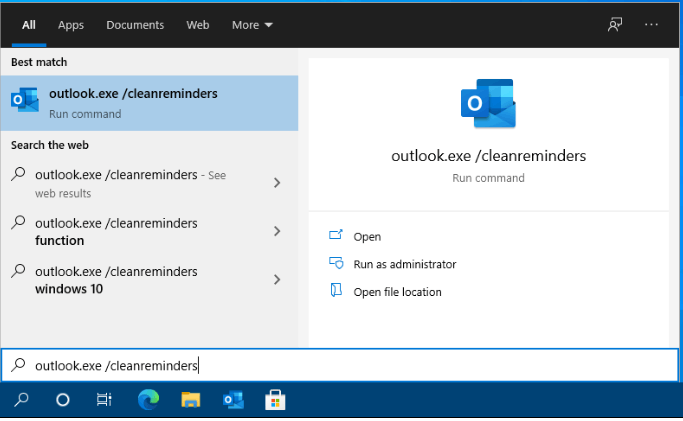Click inside the search input box
683x421 pixels.
point(340,365)
